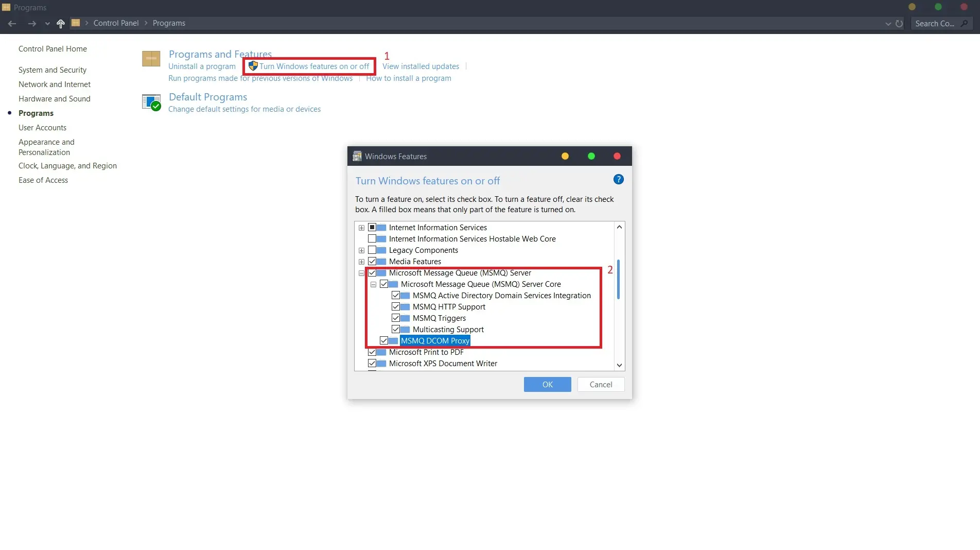The height and width of the screenshot is (550, 980).
Task: Uncheck Media Features checkbox
Action: [x=372, y=261]
